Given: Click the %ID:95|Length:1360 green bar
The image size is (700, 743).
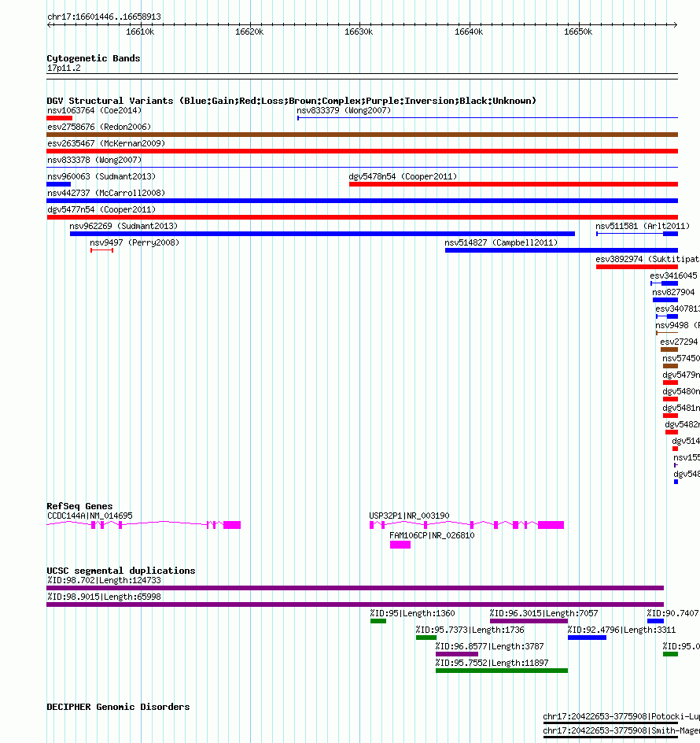Looking at the screenshot, I should pyautogui.click(x=378, y=621).
